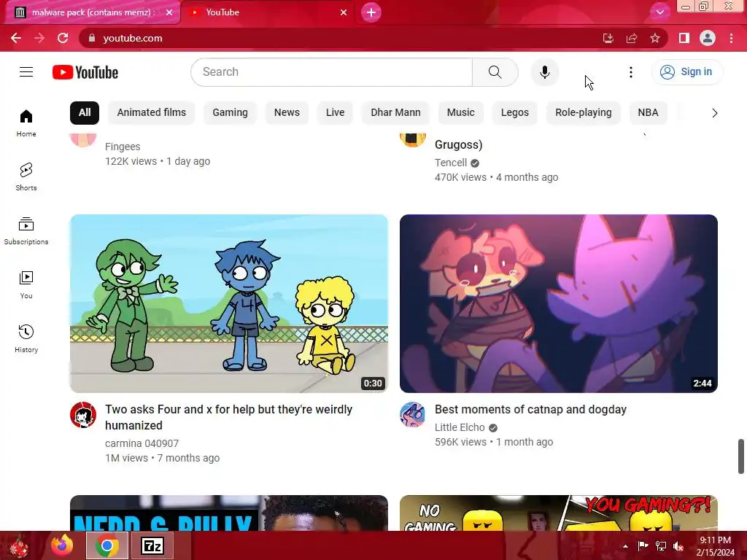This screenshot has height=560, width=747.
Task: Play the catnap and dogday thumbnail
Action: [x=558, y=303]
